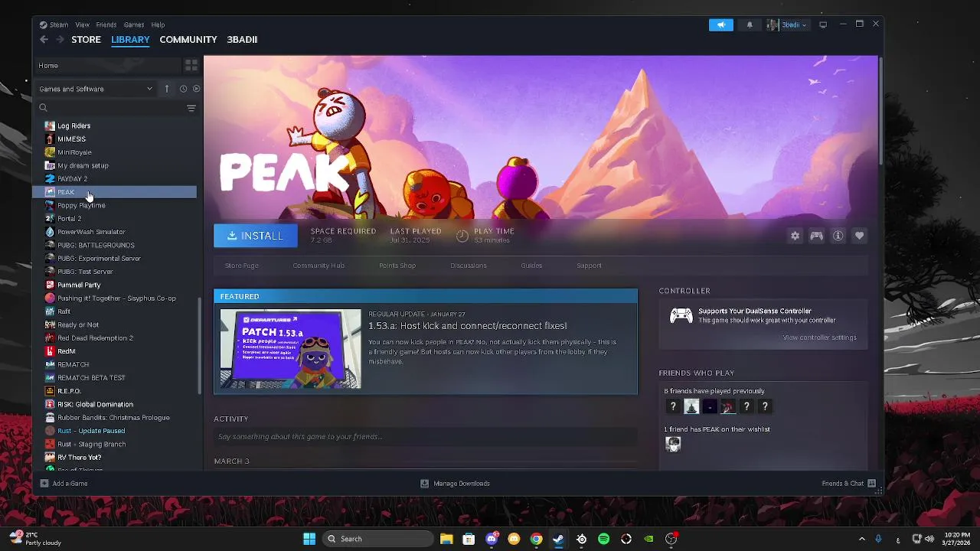Open PEAK Support link
Viewport: 980px width, 551px height.
(589, 266)
